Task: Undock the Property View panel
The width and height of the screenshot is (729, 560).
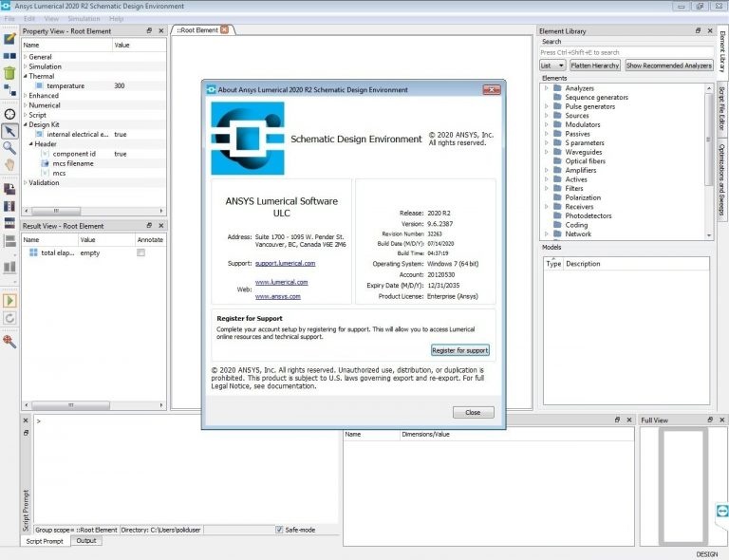Action: point(149,30)
